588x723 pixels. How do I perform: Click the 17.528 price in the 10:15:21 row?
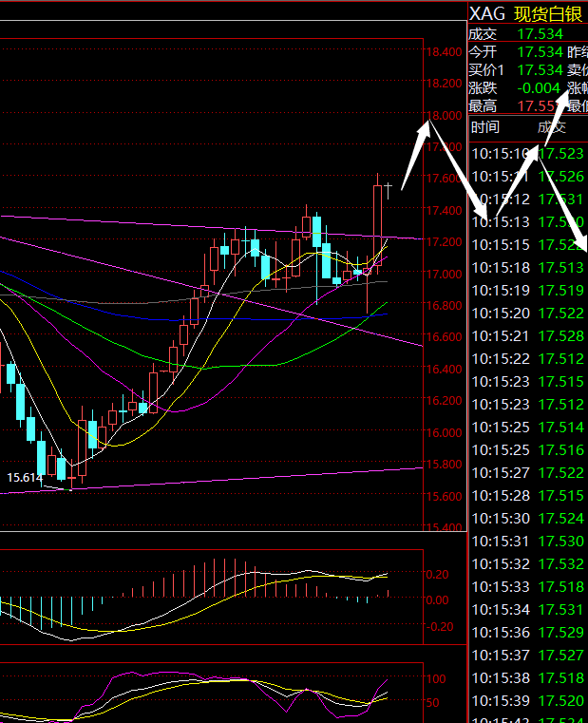[560, 335]
